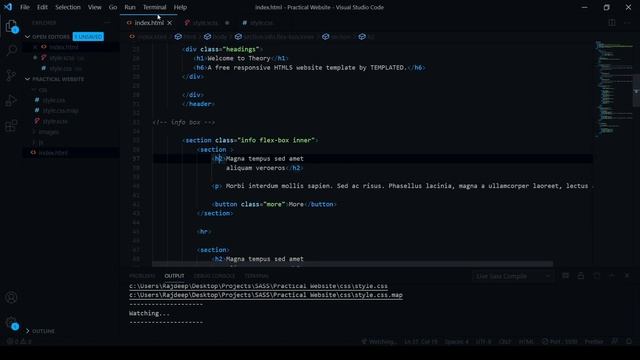
Task: Open Live Sass Compile output channel dropdown
Action: [513, 276]
